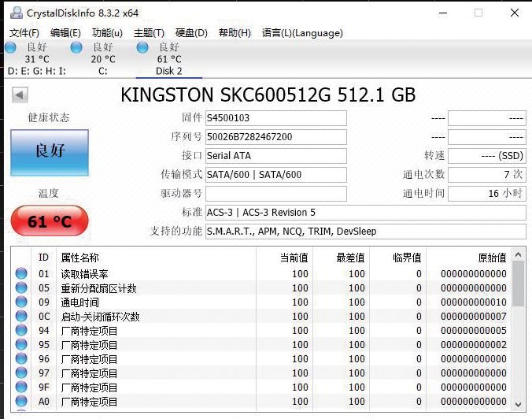
Task: Click scroll down arrow of SMART list
Action: pos(518,404)
